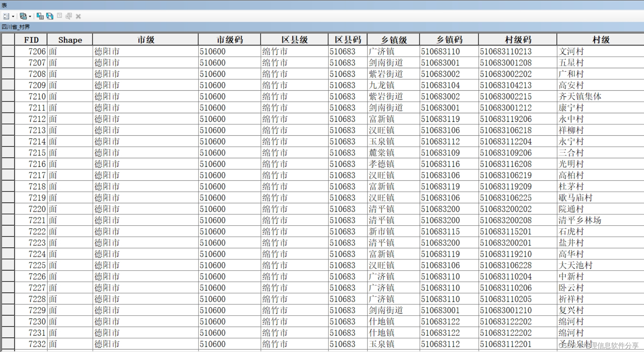This screenshot has width=644, height=352.
Task: Click the 村级码 column header
Action: pyautogui.click(x=518, y=40)
